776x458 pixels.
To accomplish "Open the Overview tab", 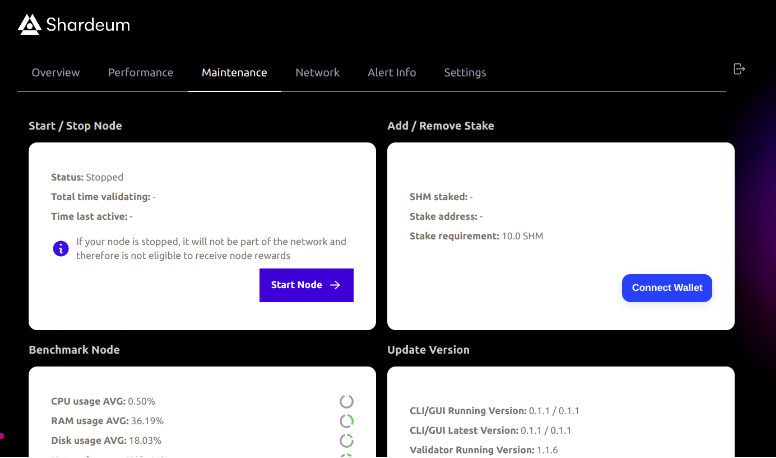I will pyautogui.click(x=55, y=72).
